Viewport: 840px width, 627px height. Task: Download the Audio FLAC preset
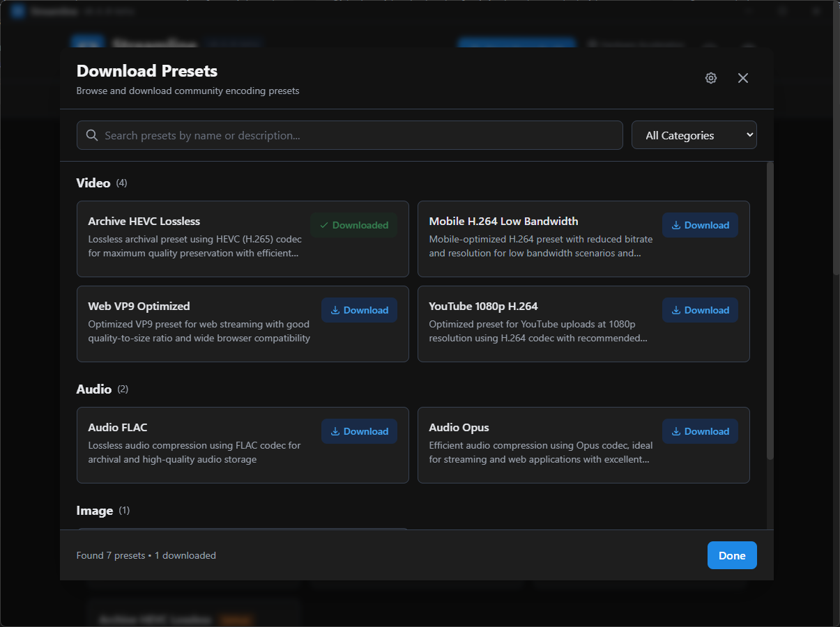click(x=359, y=431)
